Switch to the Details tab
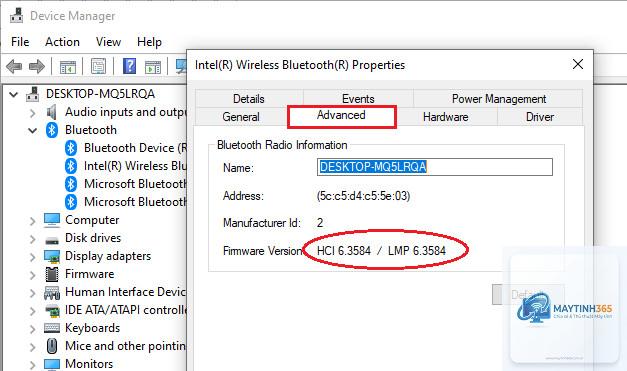The image size is (627, 371). pyautogui.click(x=249, y=99)
